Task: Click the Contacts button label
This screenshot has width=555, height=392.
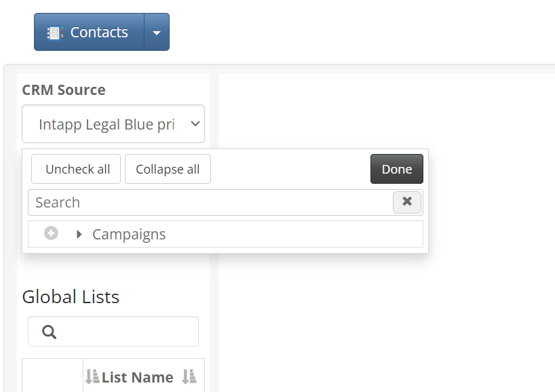Action: click(99, 32)
